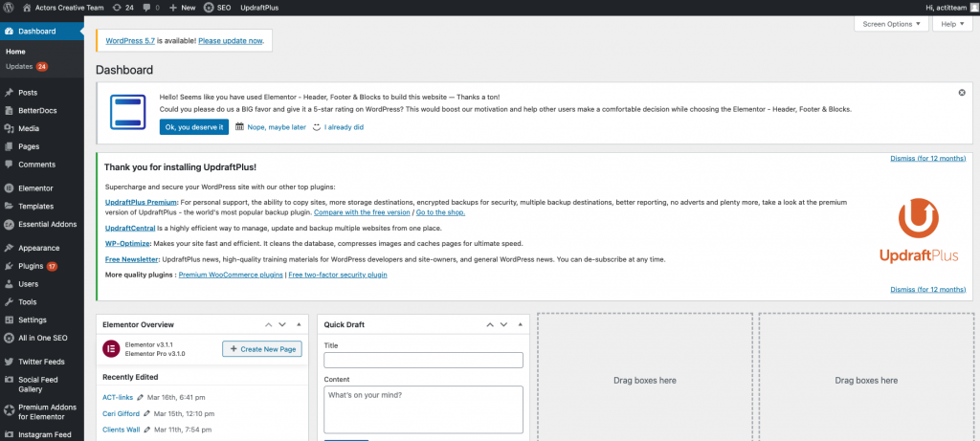
Task: Click the Social Feed Gallery icon
Action: (x=9, y=380)
